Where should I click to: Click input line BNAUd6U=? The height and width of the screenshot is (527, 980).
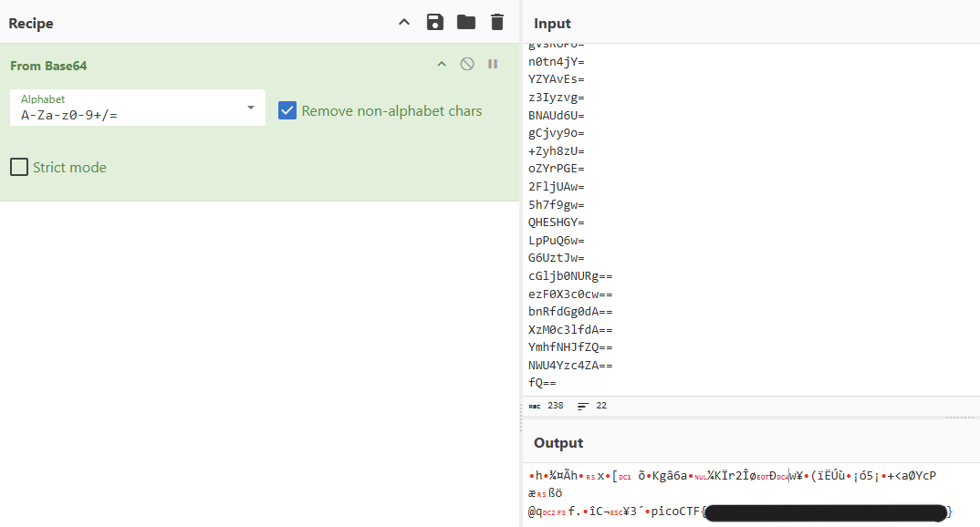pyautogui.click(x=557, y=116)
